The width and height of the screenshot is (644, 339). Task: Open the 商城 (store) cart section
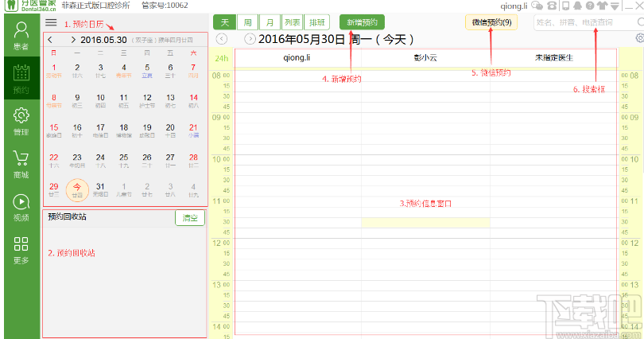21,165
